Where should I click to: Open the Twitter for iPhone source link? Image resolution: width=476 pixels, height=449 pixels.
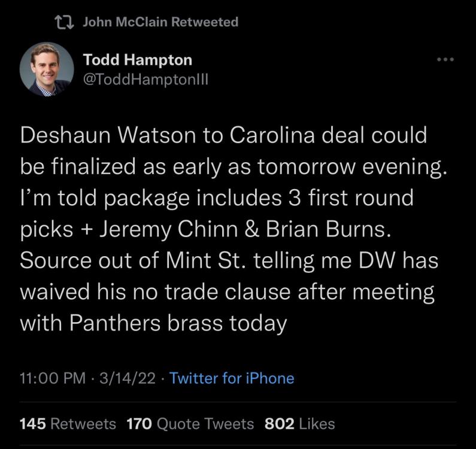pyautogui.click(x=232, y=378)
